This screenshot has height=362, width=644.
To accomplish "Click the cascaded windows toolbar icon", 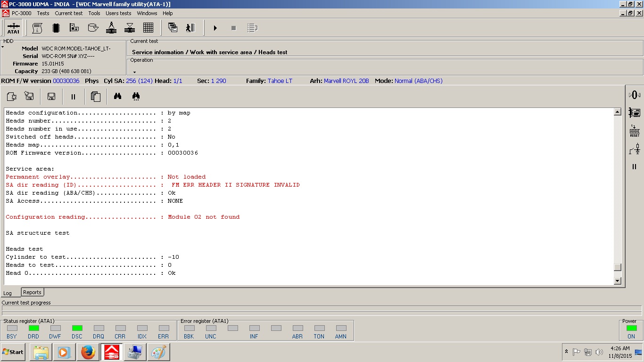I will point(173,28).
